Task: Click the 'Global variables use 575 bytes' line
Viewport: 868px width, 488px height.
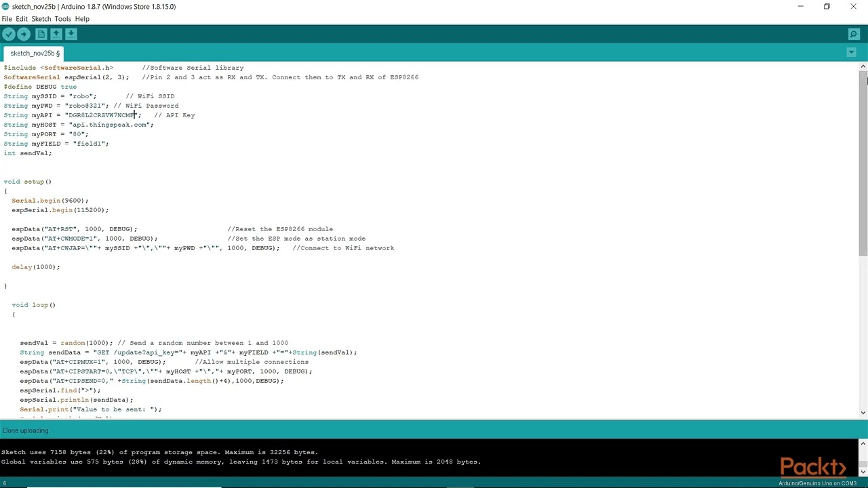Action: point(241,462)
